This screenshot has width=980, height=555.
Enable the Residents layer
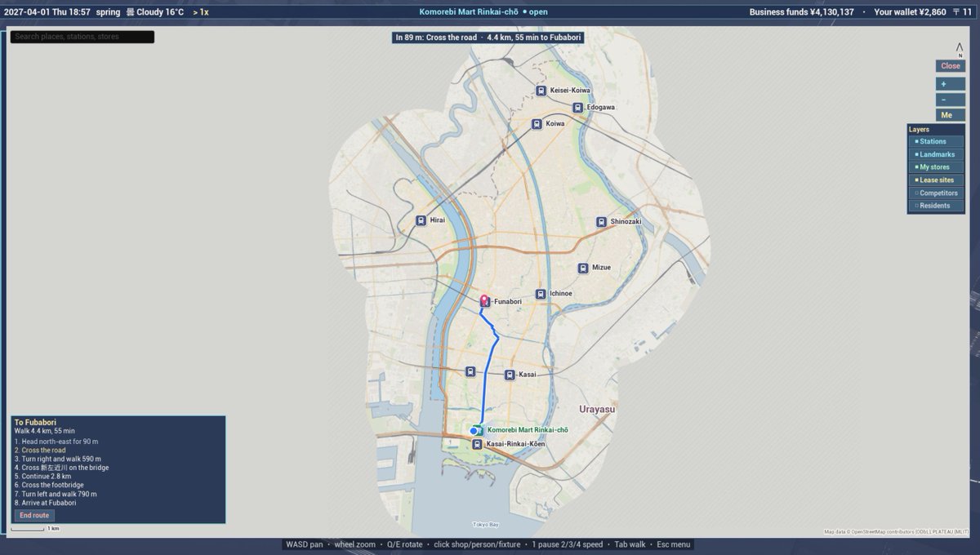pyautogui.click(x=938, y=206)
